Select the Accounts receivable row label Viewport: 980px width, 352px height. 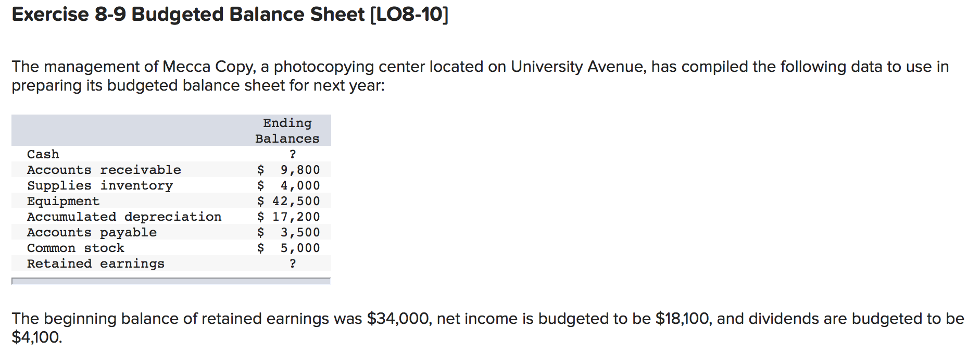coord(104,170)
